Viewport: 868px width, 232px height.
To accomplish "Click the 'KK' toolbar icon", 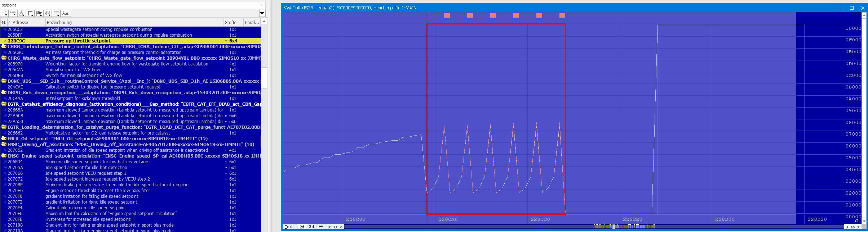I will 48,13.
